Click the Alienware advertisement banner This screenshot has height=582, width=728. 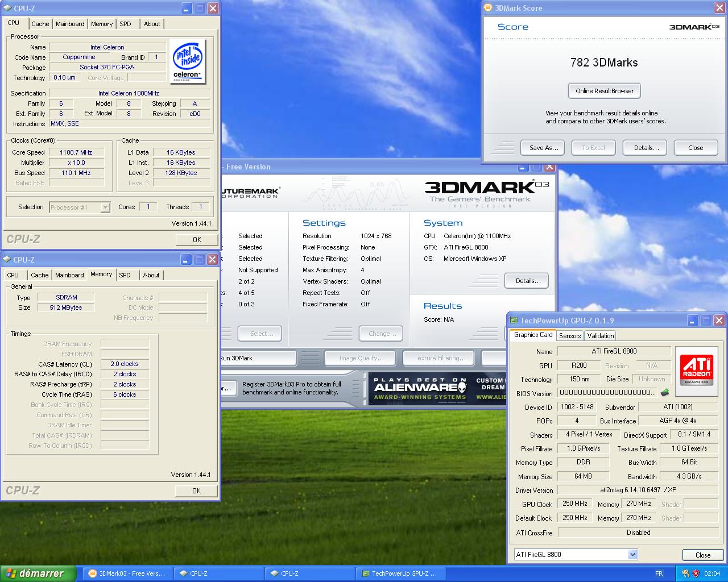437,389
